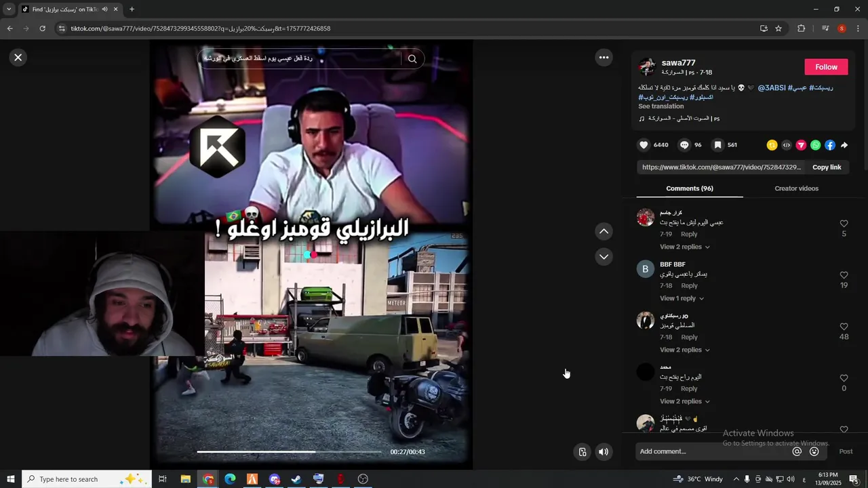Open the emoji picker in comment box
The width and height of the screenshot is (868, 488).
(x=814, y=451)
